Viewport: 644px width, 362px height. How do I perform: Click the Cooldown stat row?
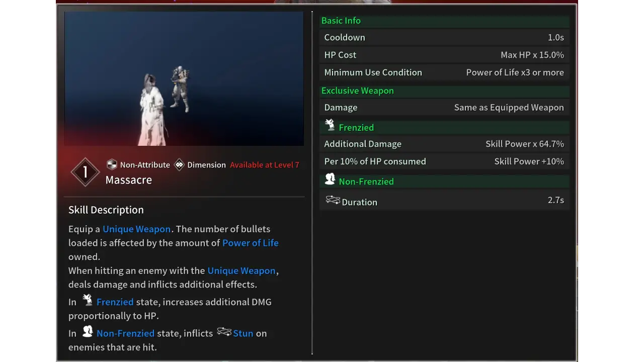tap(444, 38)
